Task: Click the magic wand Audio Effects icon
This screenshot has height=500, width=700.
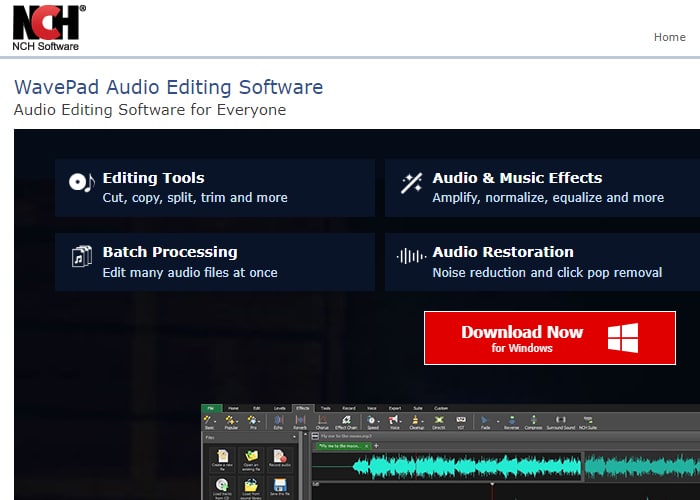Action: (x=411, y=183)
